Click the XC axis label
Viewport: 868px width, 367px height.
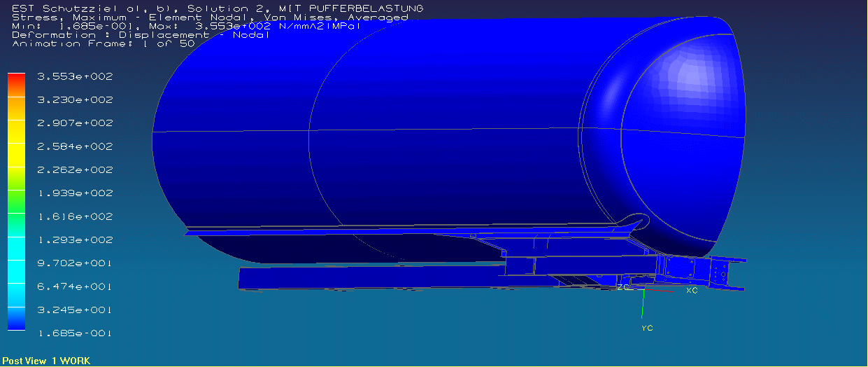pyautogui.click(x=692, y=290)
